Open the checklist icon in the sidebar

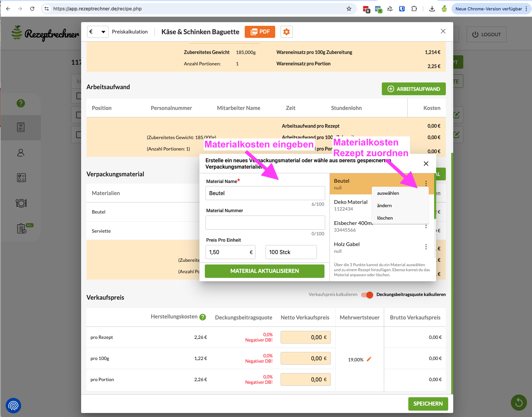point(21,178)
